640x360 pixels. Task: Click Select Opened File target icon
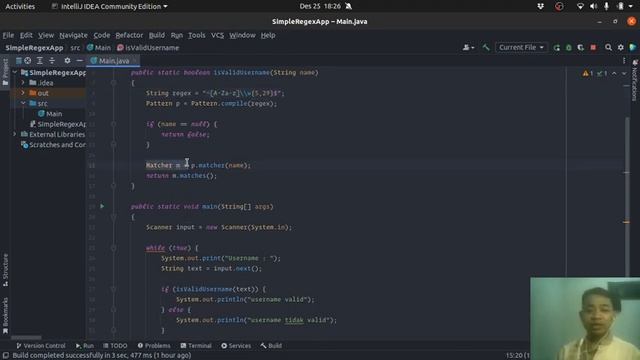28,61
